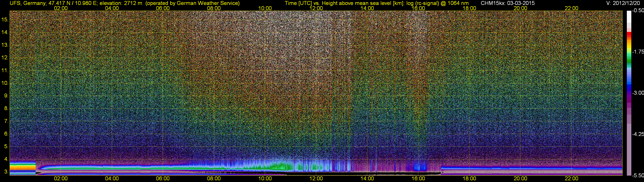Screen dimensions: 644x182
Task: Pick the "08:00" tick on the bottom time axis
Action: click(214, 179)
